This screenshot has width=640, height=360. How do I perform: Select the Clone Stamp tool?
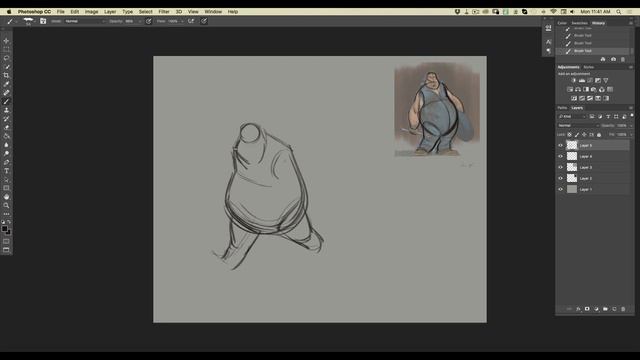[x=6, y=110]
